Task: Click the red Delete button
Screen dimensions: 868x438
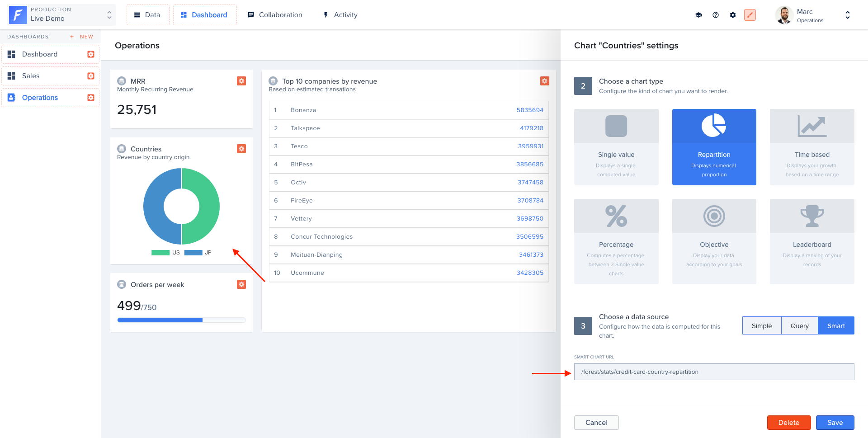Action: pyautogui.click(x=789, y=423)
